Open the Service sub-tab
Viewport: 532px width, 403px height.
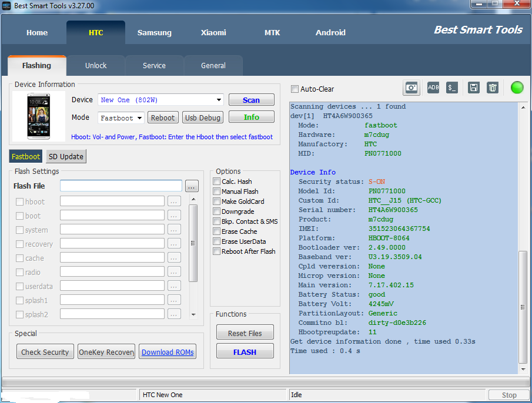tap(155, 65)
